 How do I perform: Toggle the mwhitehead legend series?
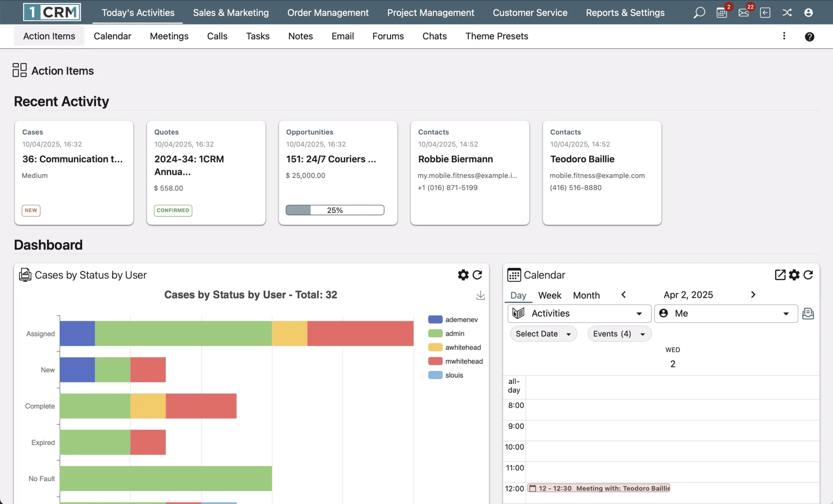point(456,361)
